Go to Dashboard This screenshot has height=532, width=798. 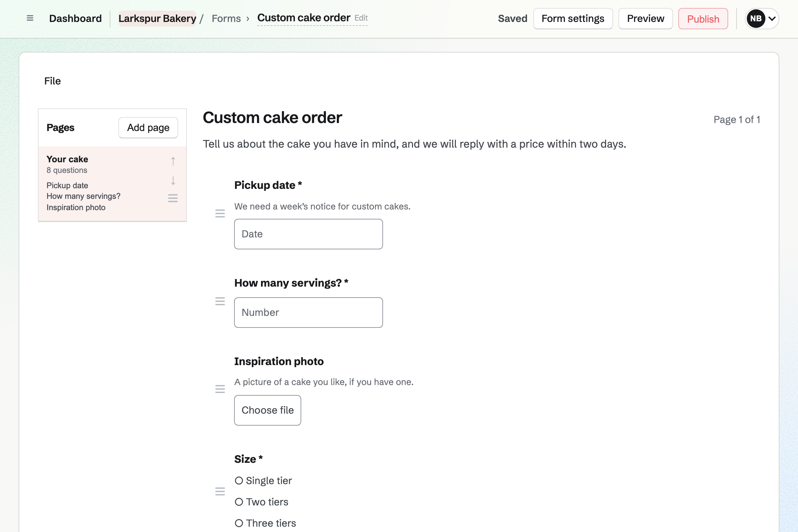(75, 19)
